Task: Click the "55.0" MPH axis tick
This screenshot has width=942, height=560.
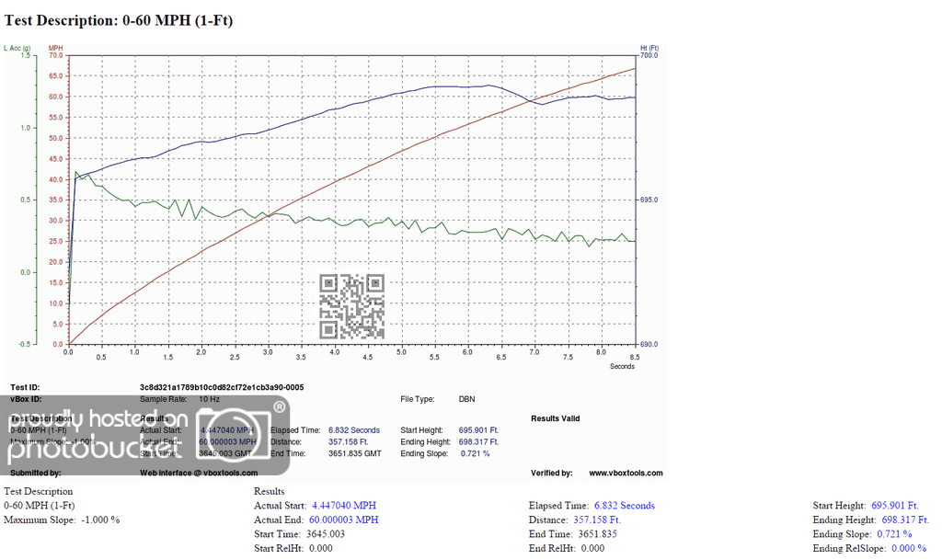Action: tap(56, 118)
